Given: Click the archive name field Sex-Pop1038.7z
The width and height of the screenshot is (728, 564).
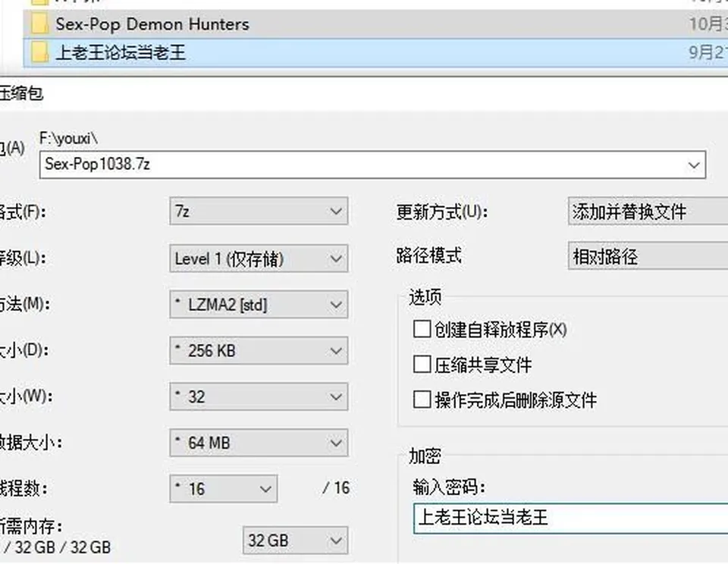Looking at the screenshot, I should point(372,164).
